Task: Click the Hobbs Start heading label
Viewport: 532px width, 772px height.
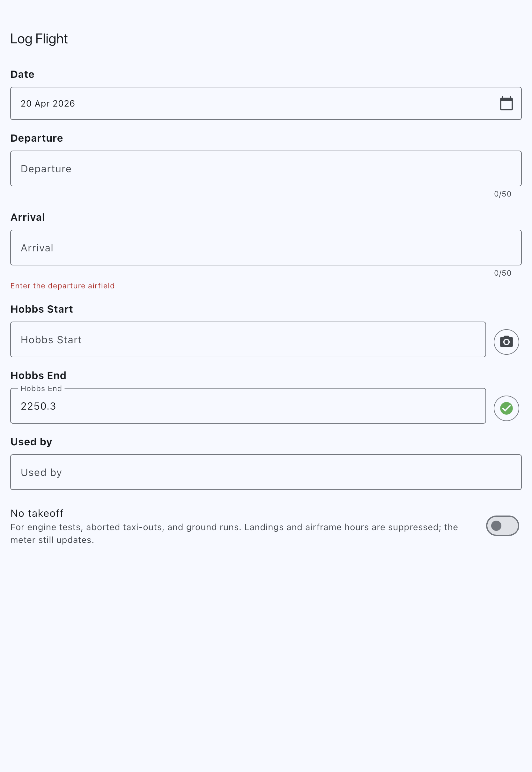Action: pos(42,309)
